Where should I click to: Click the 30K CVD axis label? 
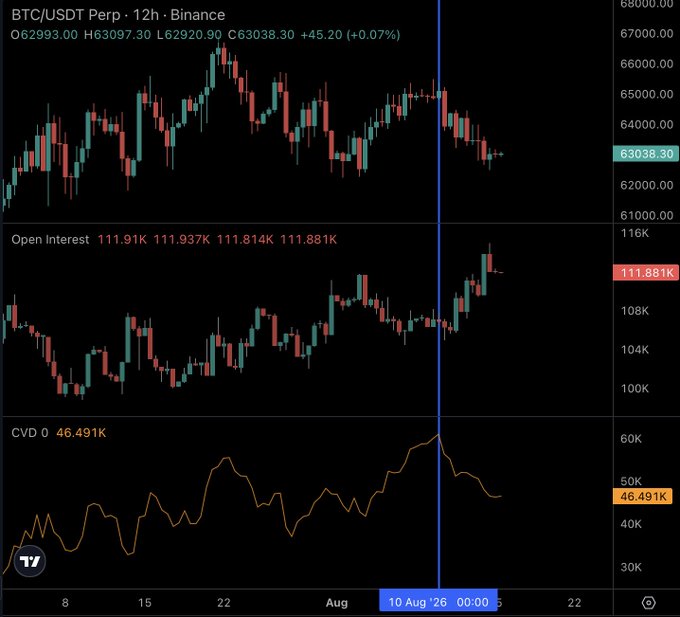631,567
